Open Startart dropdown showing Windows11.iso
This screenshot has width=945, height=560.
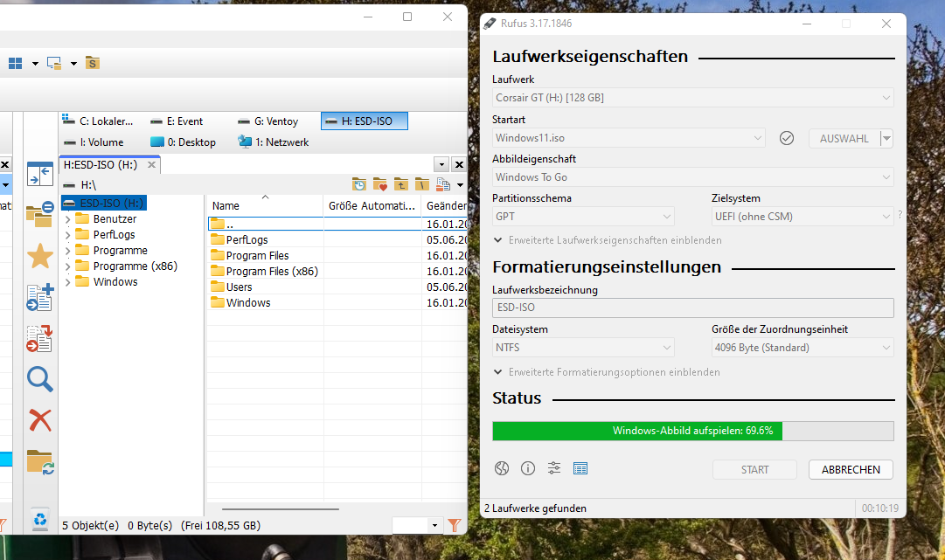[628, 138]
